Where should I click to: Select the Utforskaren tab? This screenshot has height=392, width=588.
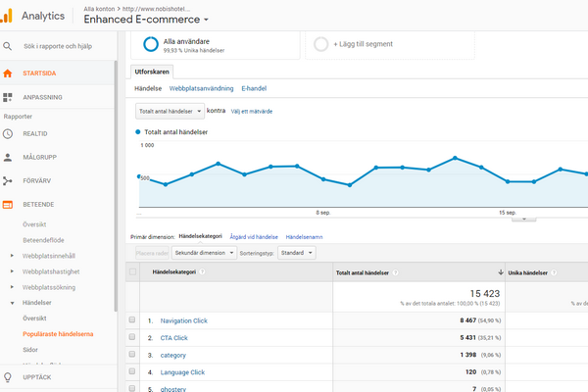[152, 72]
